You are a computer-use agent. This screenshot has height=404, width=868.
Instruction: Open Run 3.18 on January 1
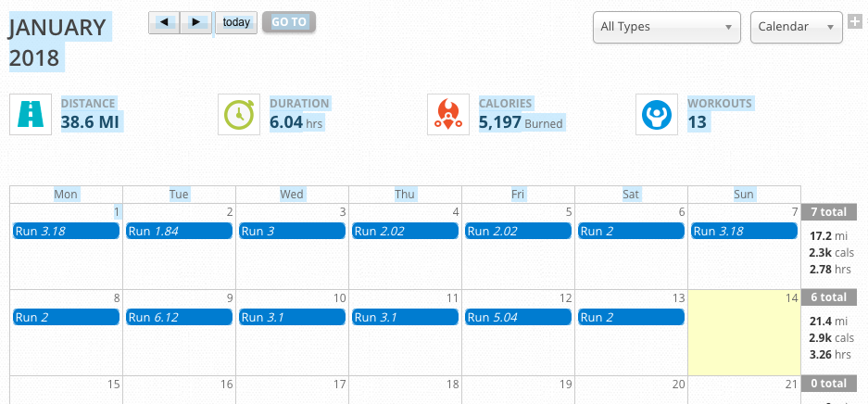pyautogui.click(x=66, y=232)
